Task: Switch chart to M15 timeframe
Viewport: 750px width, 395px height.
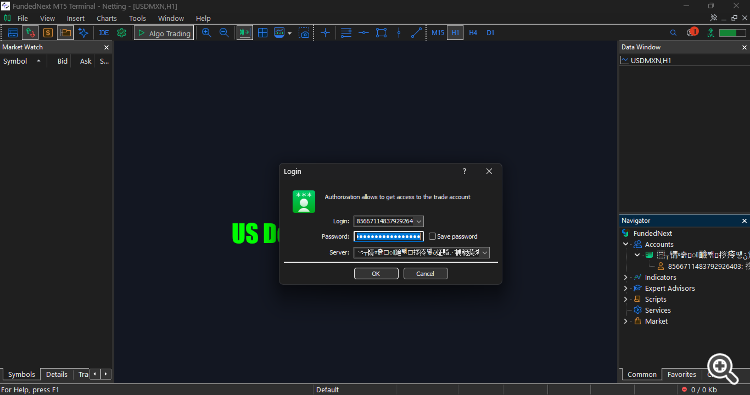Action: 438,33
